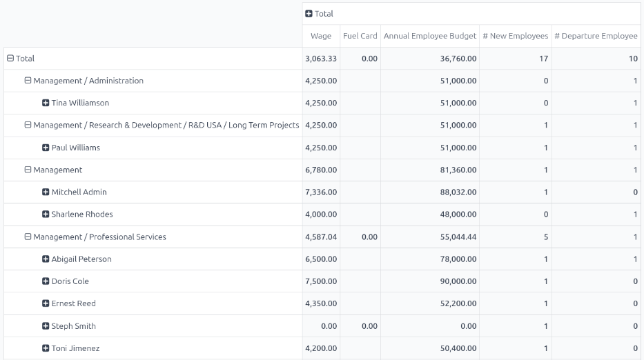Collapse the Long Term Projects department group

[28, 126]
